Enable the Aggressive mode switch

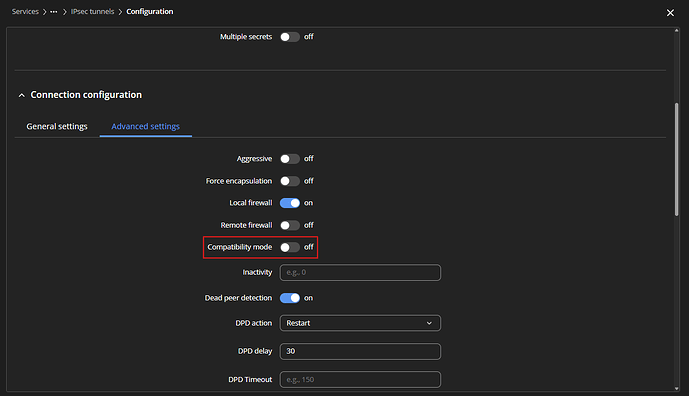point(290,159)
